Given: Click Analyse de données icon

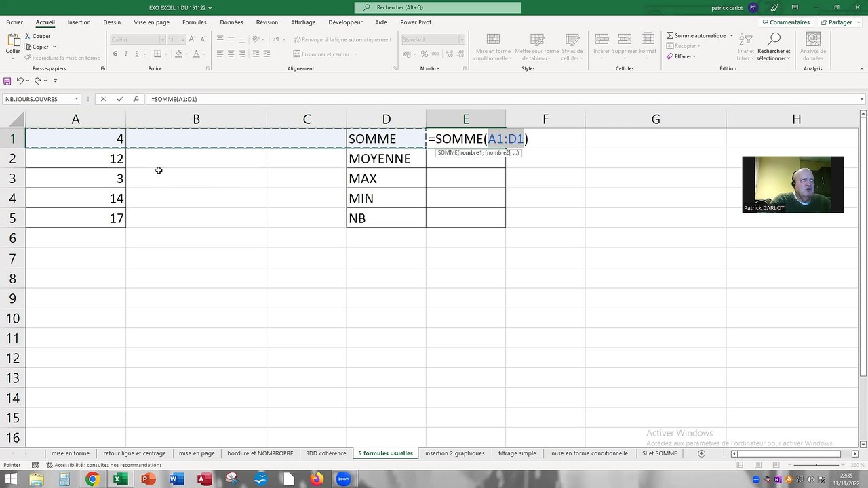Looking at the screenshot, I should click(x=812, y=39).
